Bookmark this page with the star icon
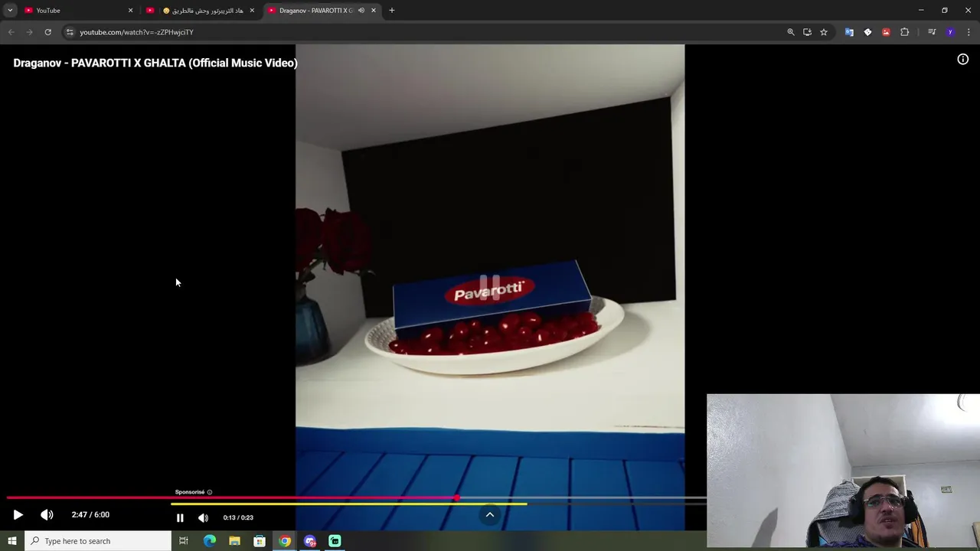The image size is (980, 551). [x=824, y=32]
